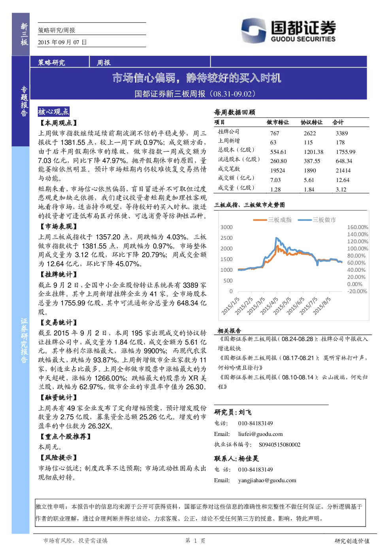Click the 合计 column header

[338, 122]
